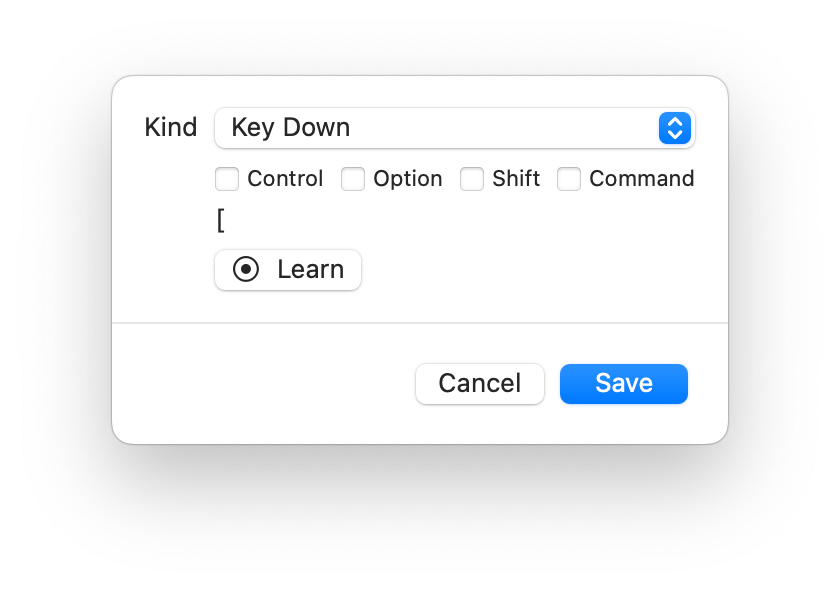840x592 pixels.
Task: Click the "Command" checkbox label text
Action: pos(642,179)
